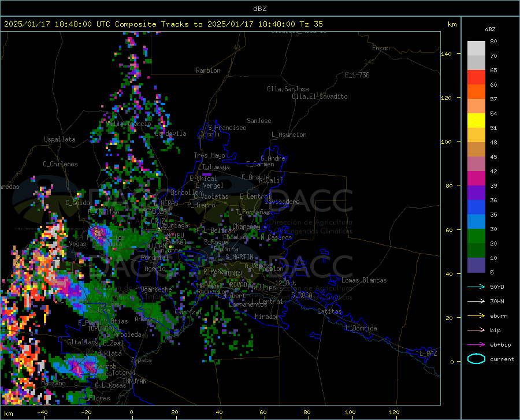The height and width of the screenshot is (420, 520).
Task: Select the green 30 dBZ color swatch
Action: coord(476,236)
